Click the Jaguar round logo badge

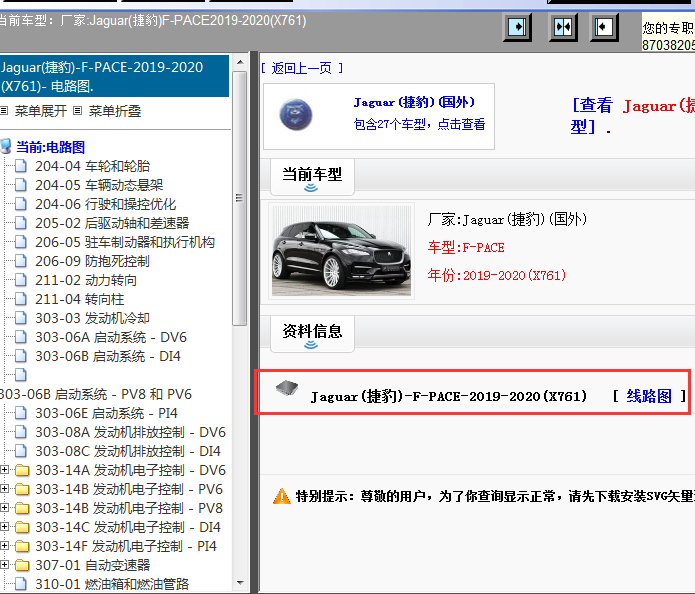point(296,114)
